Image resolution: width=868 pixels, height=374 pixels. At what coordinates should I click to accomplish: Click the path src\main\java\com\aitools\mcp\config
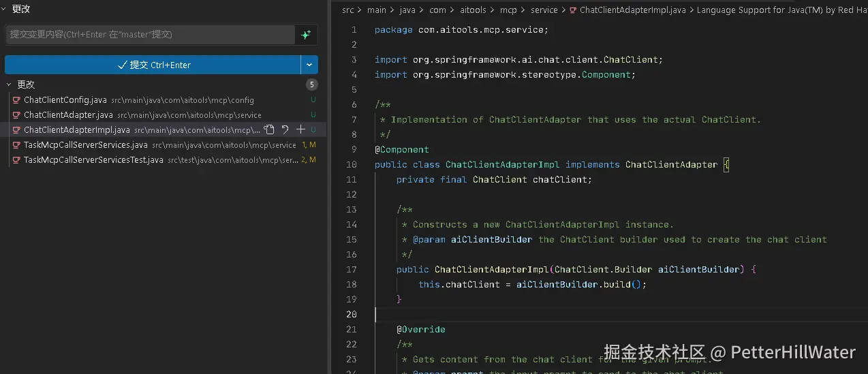(183, 100)
